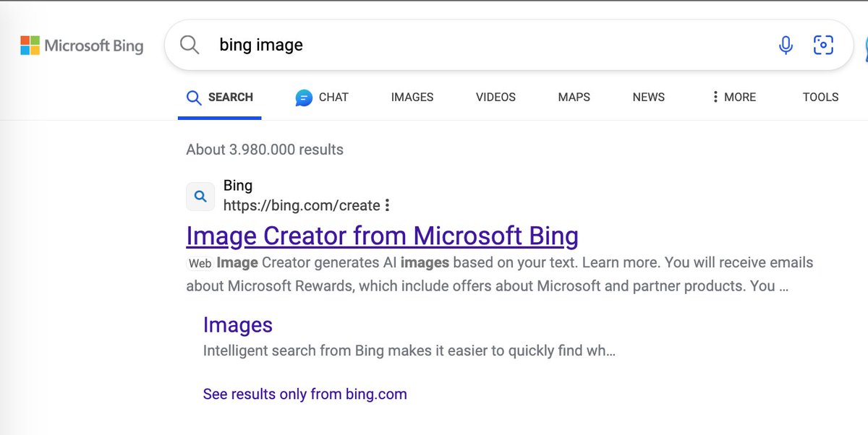The image size is (868, 435).
Task: Click the 'Bing' site name above URL
Action: point(238,186)
